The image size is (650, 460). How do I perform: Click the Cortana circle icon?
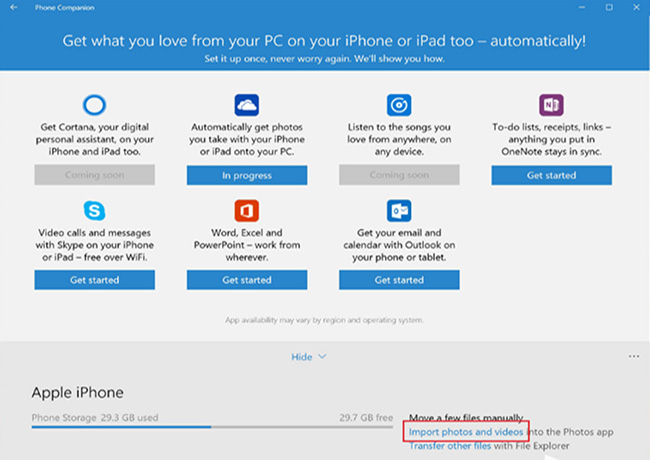(x=95, y=105)
